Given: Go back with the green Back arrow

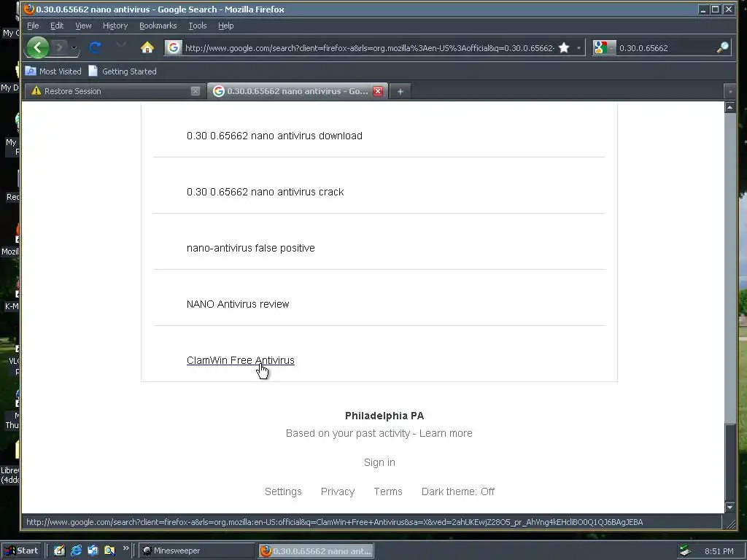Looking at the screenshot, I should tap(38, 47).
